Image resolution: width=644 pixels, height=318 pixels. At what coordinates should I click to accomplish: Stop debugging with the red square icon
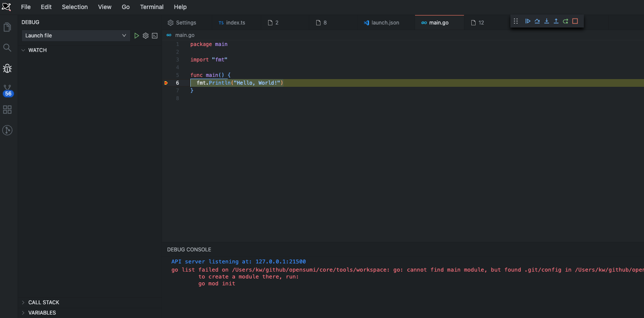tap(575, 21)
